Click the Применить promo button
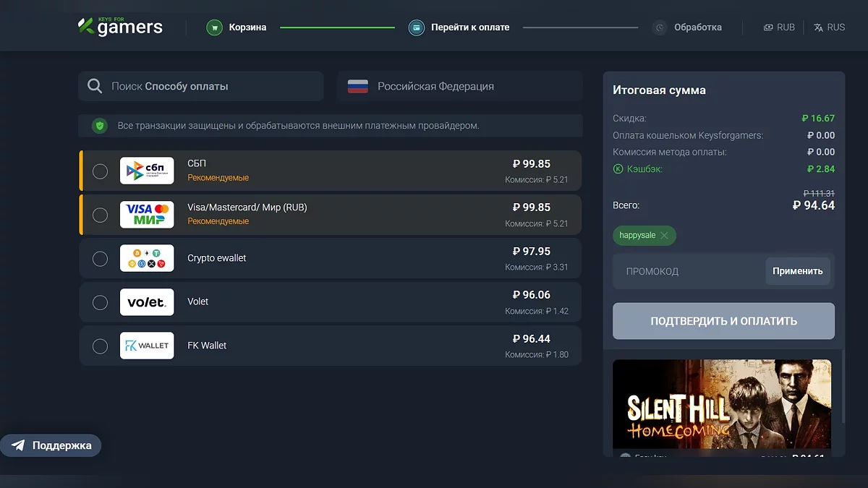The image size is (868, 488). click(x=797, y=271)
